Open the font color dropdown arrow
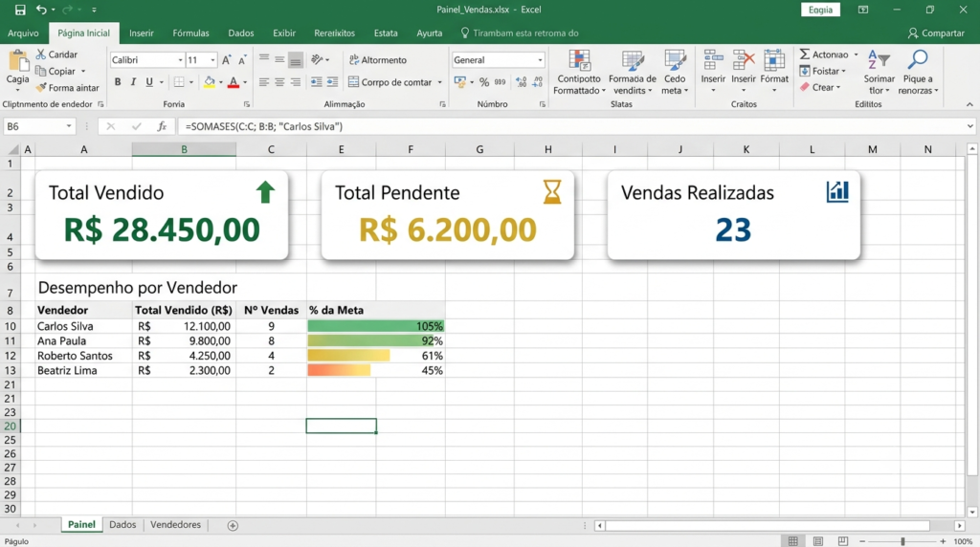This screenshot has width=980, height=547. tap(245, 82)
